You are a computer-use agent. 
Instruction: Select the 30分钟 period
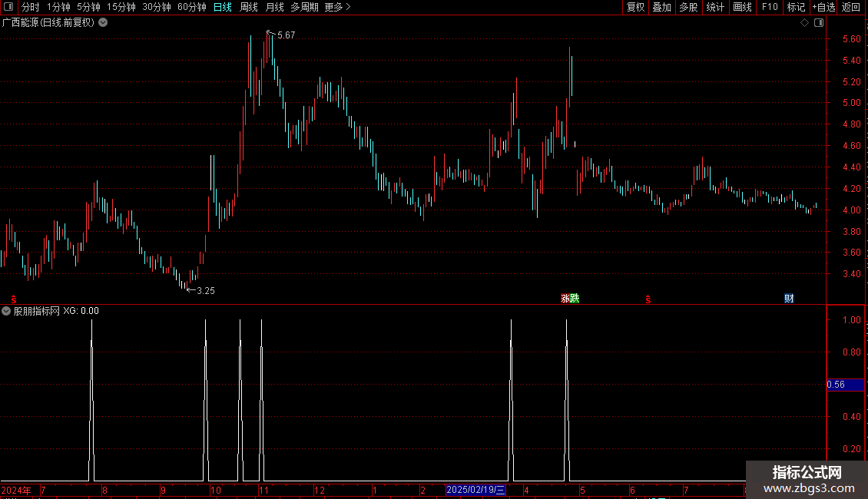pyautogui.click(x=157, y=7)
